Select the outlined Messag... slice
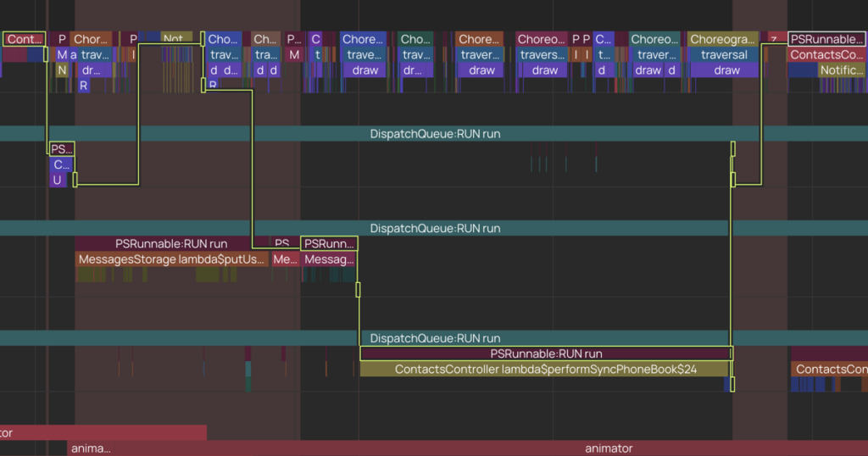The height and width of the screenshot is (456, 868). 329,259
